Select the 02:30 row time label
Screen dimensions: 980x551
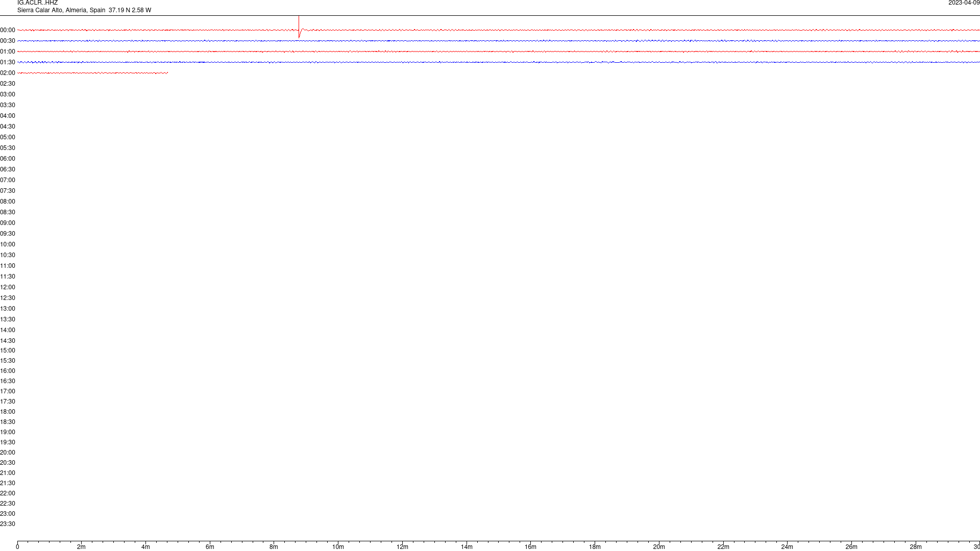coord(8,84)
